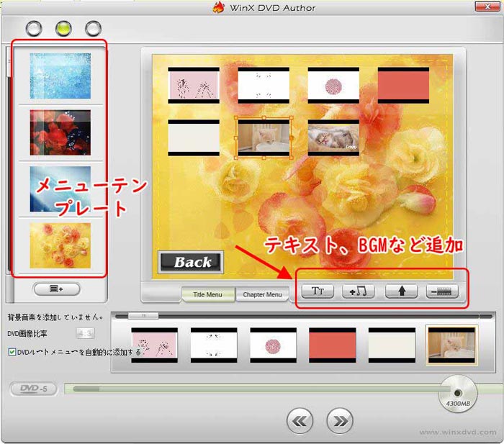Select the red flowers menu template
Screen dimensions: 504x444
[x=60, y=132]
